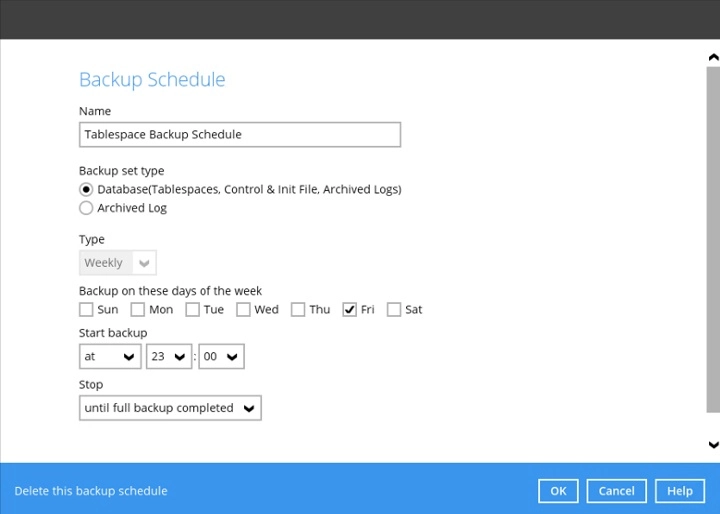The height and width of the screenshot is (514, 720).
Task: Check the Tue backup day box
Action: 193,310
